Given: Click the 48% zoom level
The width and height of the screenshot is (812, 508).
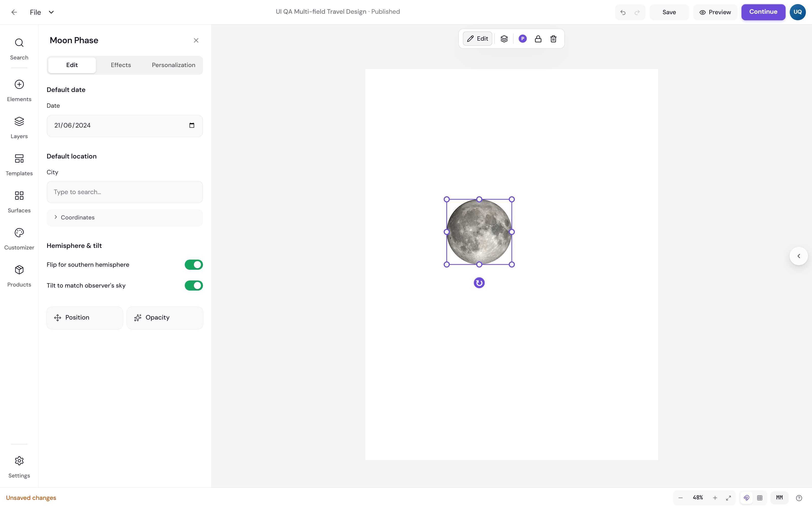Looking at the screenshot, I should [x=698, y=498].
